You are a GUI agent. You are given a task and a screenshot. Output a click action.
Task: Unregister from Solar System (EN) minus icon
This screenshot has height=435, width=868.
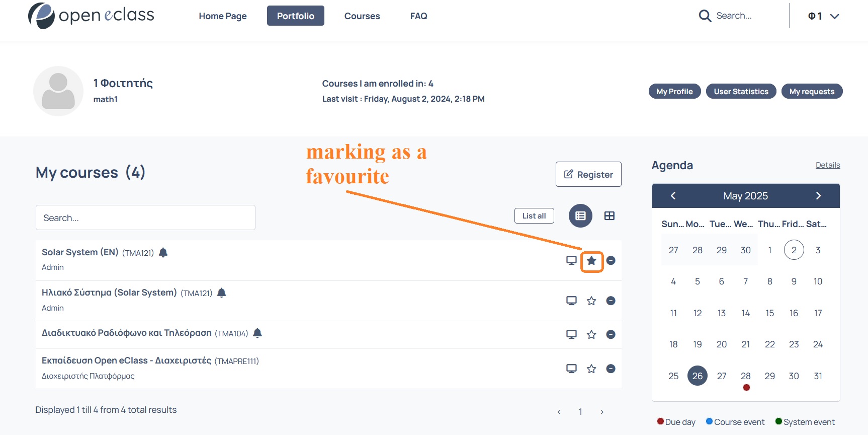(x=611, y=260)
